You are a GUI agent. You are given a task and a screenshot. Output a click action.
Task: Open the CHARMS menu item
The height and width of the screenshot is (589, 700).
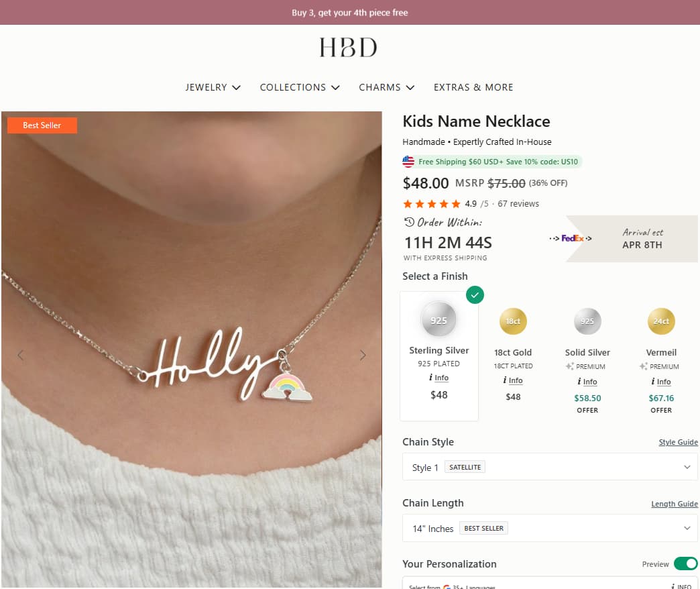coord(386,87)
